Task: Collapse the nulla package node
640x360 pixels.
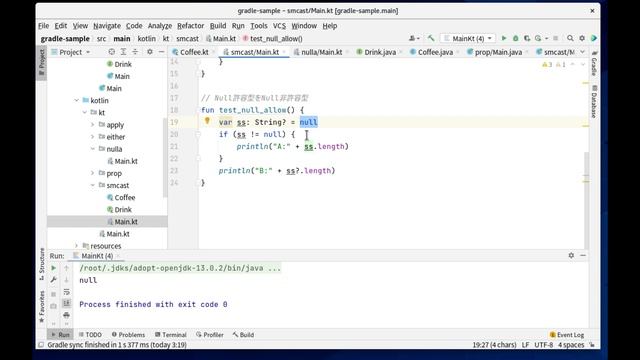Action: (93, 149)
